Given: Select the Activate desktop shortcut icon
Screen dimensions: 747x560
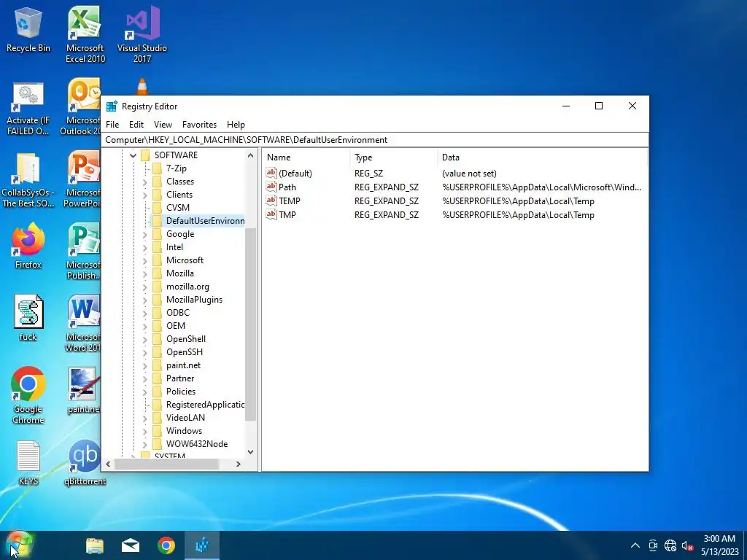Looking at the screenshot, I should pyautogui.click(x=28, y=109).
